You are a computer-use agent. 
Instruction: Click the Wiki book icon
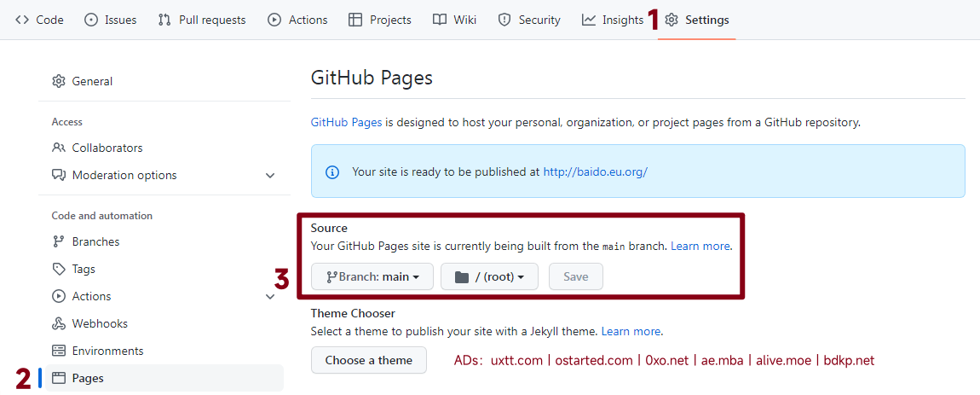tap(440, 20)
